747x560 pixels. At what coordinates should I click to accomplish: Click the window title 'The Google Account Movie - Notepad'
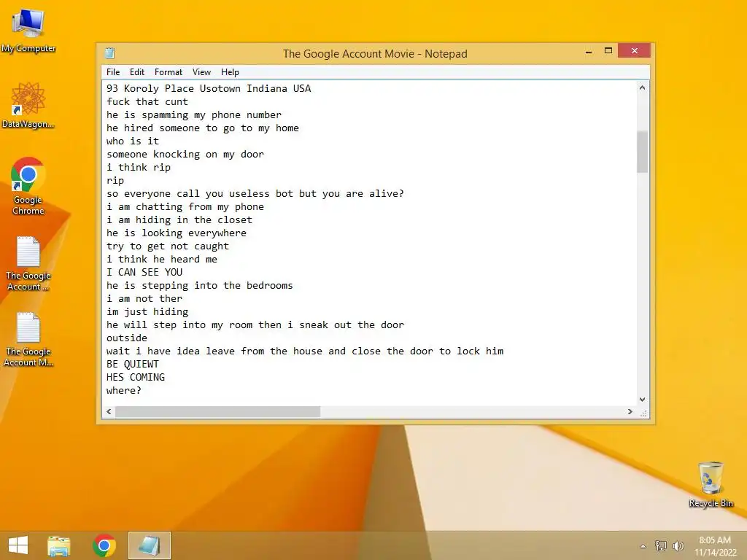click(x=375, y=54)
